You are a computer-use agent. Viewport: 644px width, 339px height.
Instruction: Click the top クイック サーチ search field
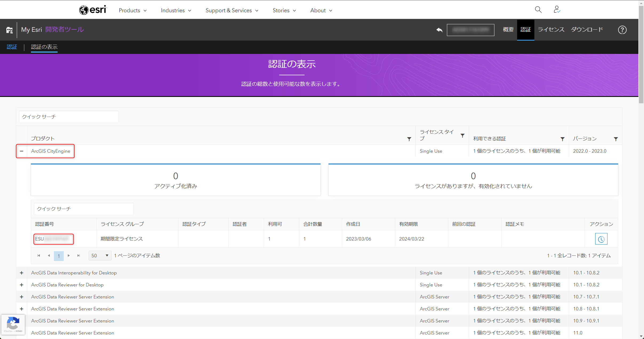click(69, 117)
